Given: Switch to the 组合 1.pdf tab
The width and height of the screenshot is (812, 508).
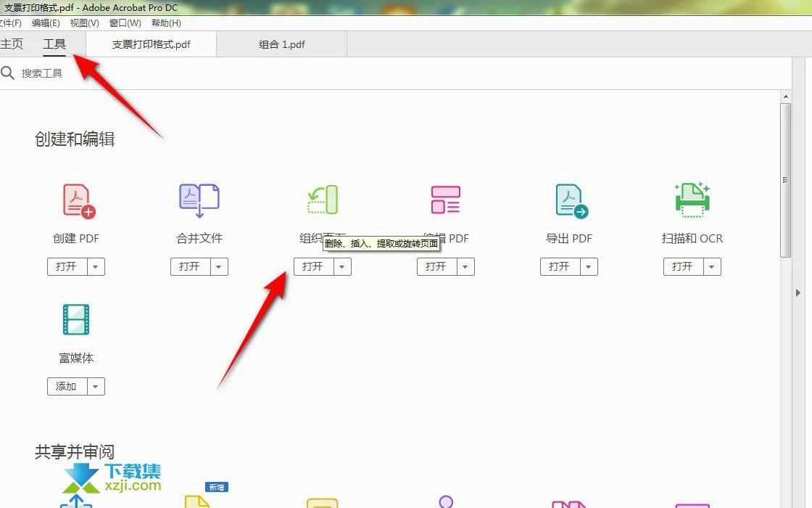Looking at the screenshot, I should coord(281,44).
